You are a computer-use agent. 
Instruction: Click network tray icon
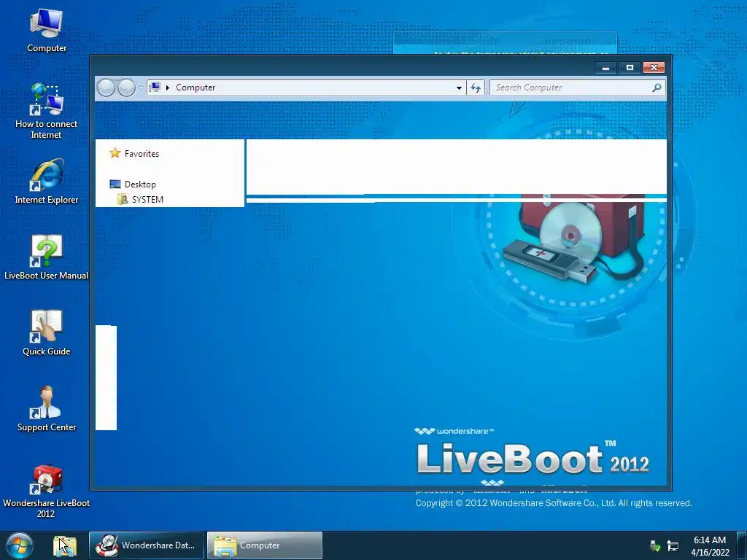(x=673, y=545)
